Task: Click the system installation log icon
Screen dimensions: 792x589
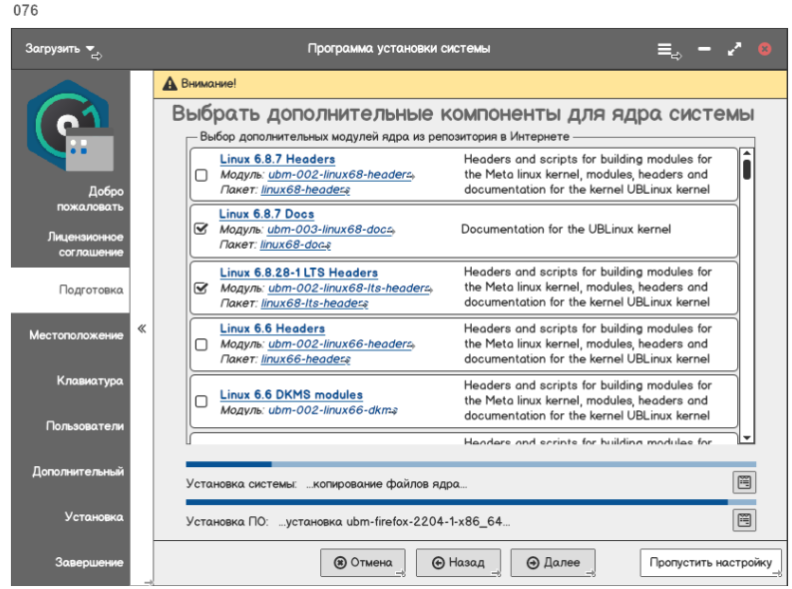Action: pos(743,483)
